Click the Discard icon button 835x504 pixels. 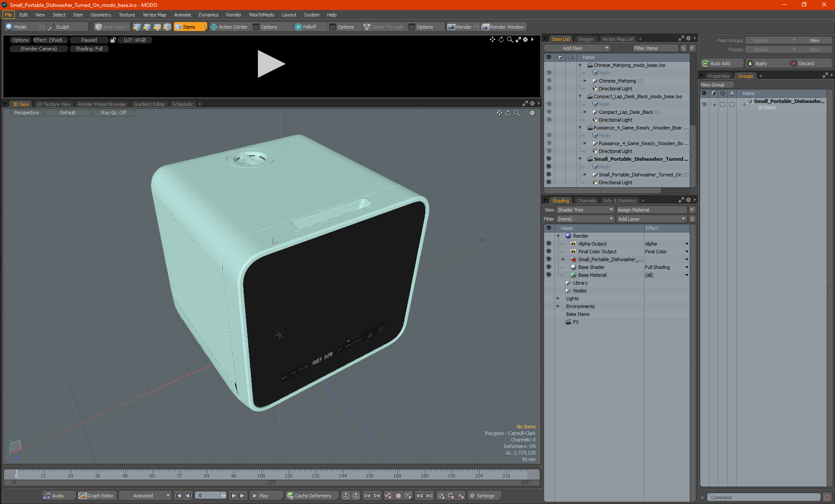(x=809, y=63)
